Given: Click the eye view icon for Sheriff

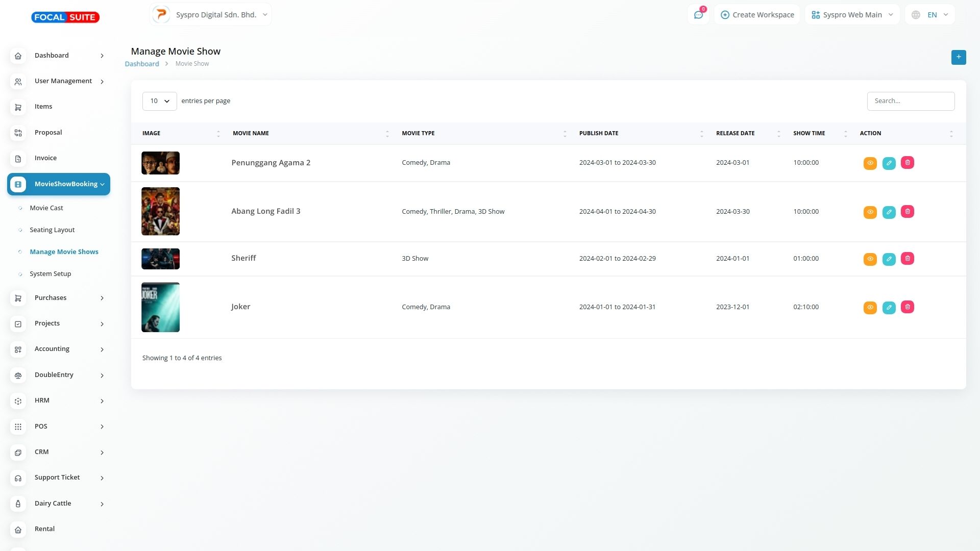Looking at the screenshot, I should click(870, 259).
